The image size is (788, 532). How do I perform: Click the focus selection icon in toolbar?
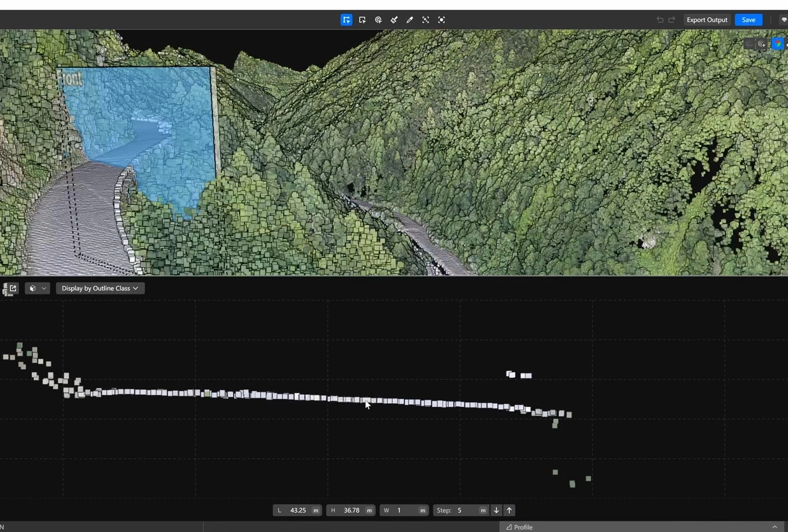pyautogui.click(x=441, y=19)
